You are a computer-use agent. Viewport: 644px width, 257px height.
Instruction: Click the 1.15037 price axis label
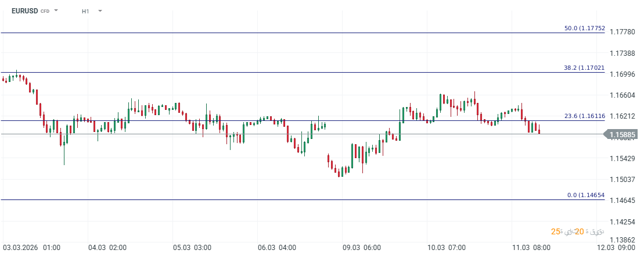[x=624, y=180]
